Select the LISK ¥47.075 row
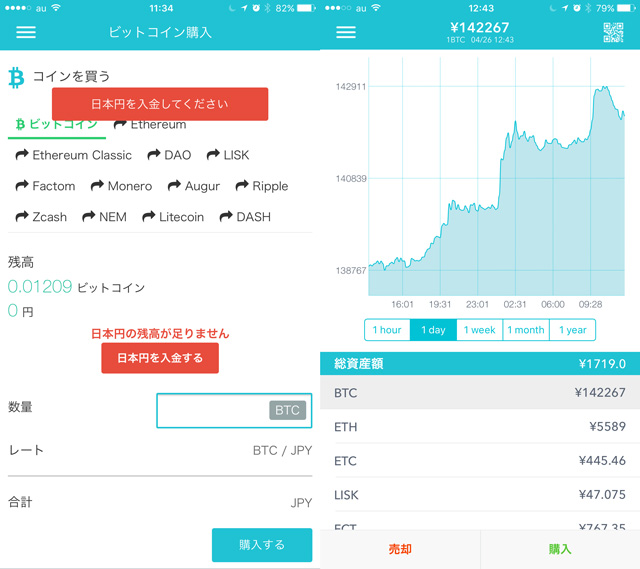The image size is (640, 569). click(x=480, y=495)
